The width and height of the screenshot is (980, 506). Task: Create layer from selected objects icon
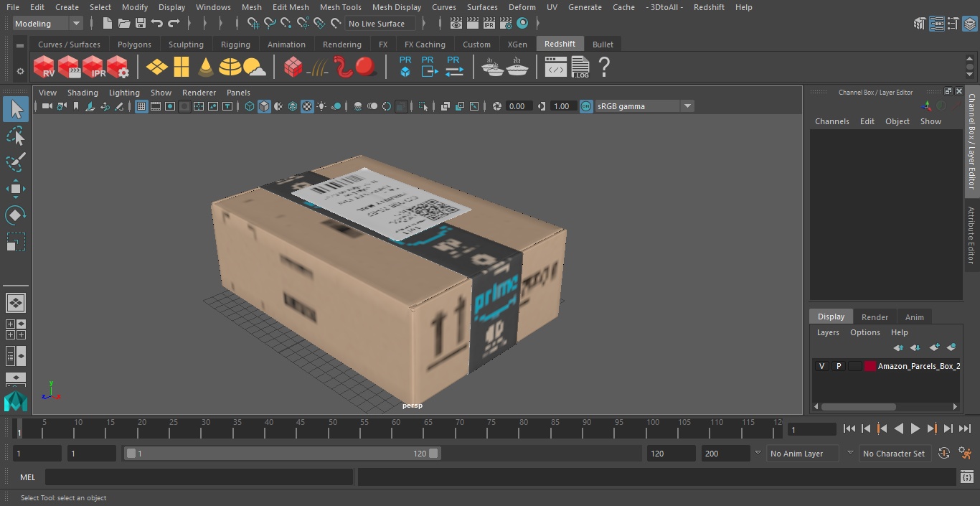(952, 347)
